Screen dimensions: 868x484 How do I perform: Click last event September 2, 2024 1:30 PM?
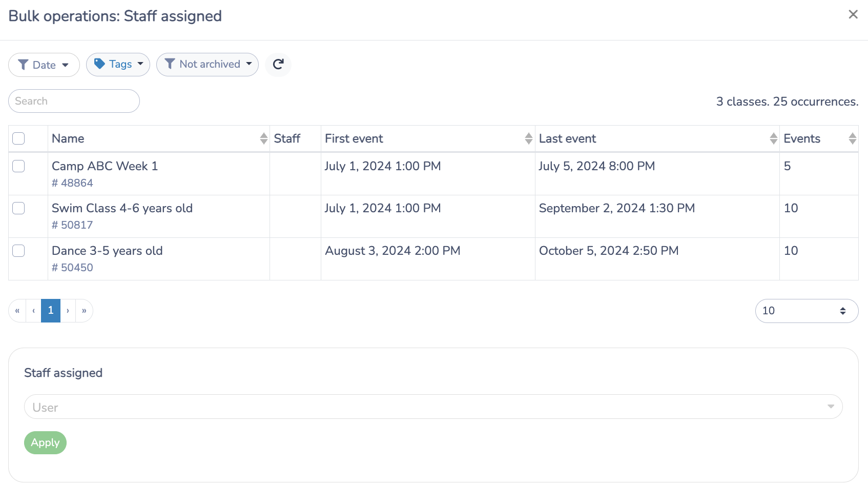(x=617, y=208)
